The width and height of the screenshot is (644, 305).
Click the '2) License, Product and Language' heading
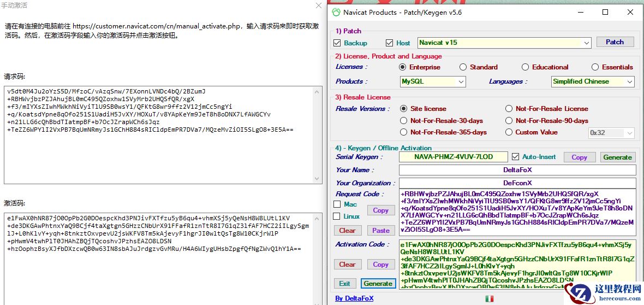coord(389,56)
